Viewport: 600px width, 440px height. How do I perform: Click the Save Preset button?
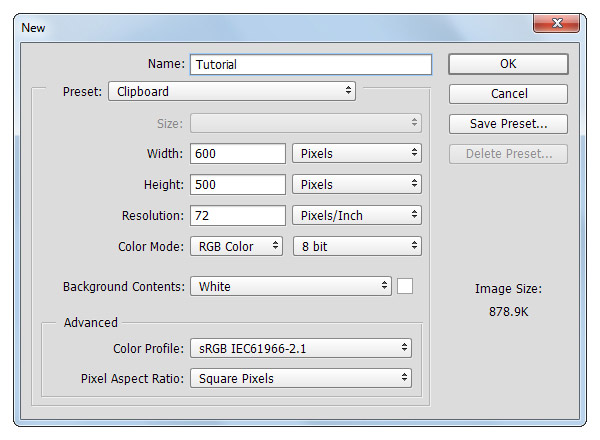pyautogui.click(x=508, y=124)
